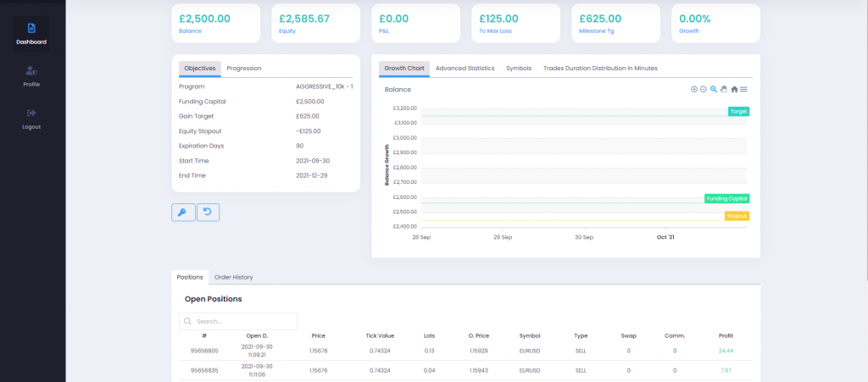This screenshot has height=382, width=868.
Task: Sort by the Profit column header
Action: point(726,335)
